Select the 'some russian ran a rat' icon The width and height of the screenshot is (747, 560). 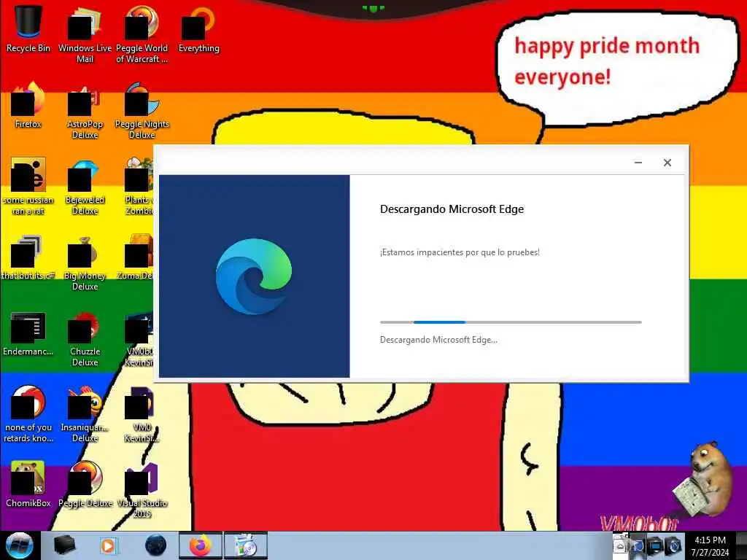click(28, 186)
